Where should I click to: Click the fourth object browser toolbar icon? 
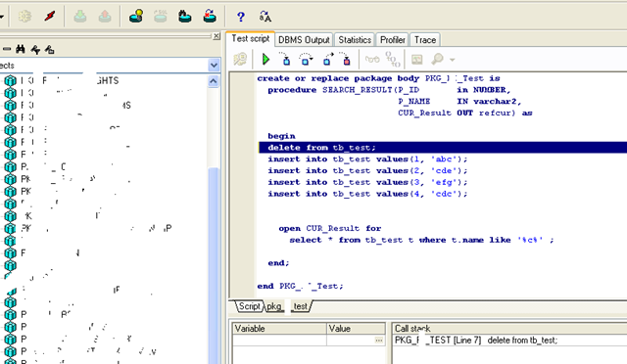coord(49,50)
